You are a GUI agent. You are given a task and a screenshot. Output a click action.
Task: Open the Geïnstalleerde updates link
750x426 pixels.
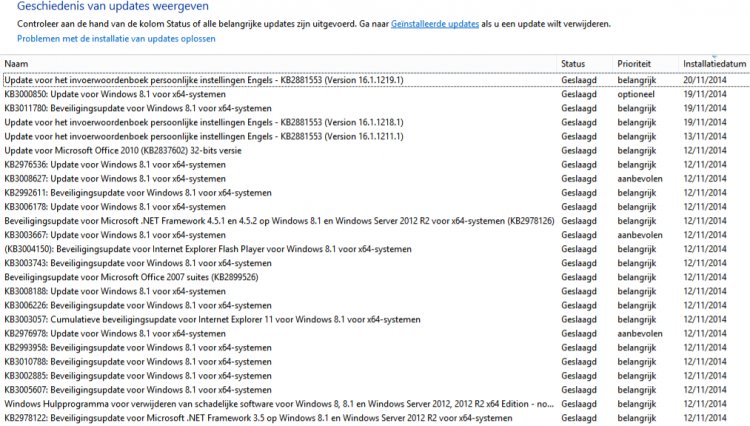click(435, 24)
